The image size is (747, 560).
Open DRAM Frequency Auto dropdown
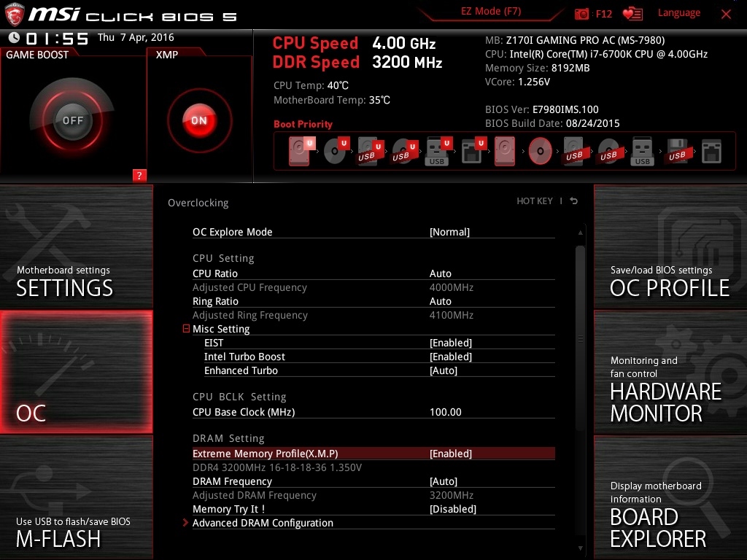(x=444, y=481)
